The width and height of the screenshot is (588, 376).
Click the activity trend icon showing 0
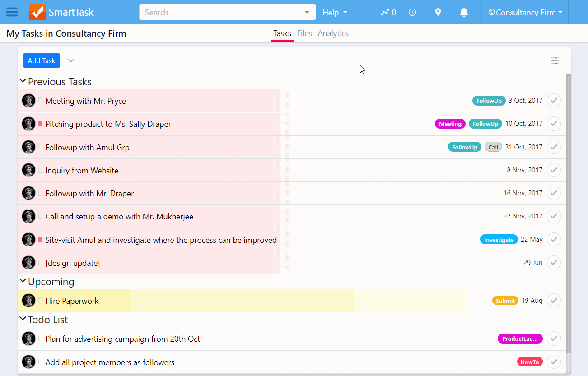click(387, 12)
